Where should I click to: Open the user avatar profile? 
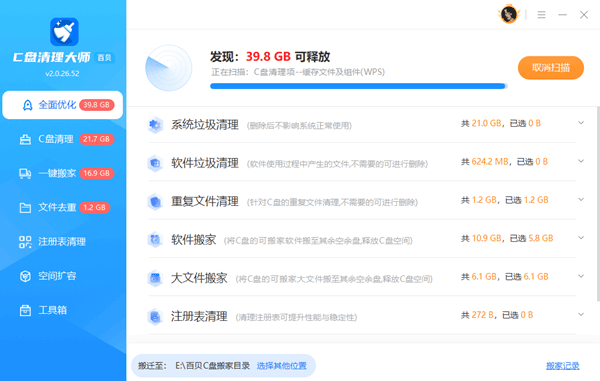pos(509,15)
